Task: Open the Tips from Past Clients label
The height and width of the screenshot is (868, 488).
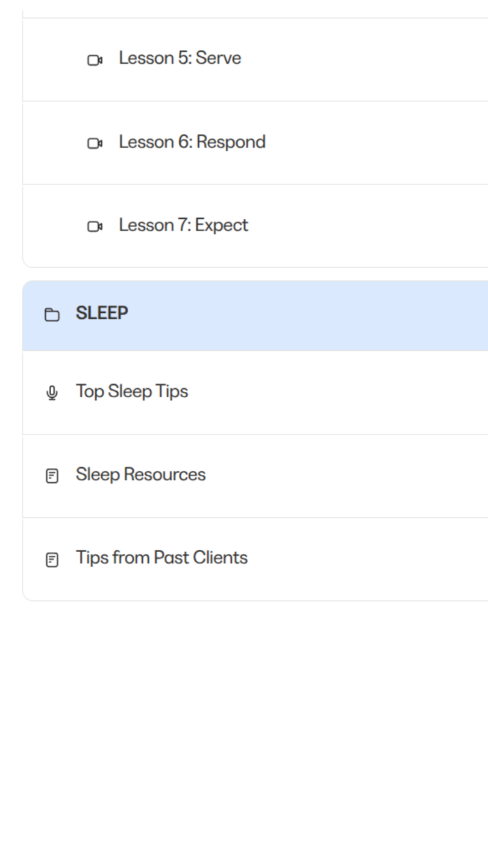Action: pyautogui.click(x=161, y=558)
